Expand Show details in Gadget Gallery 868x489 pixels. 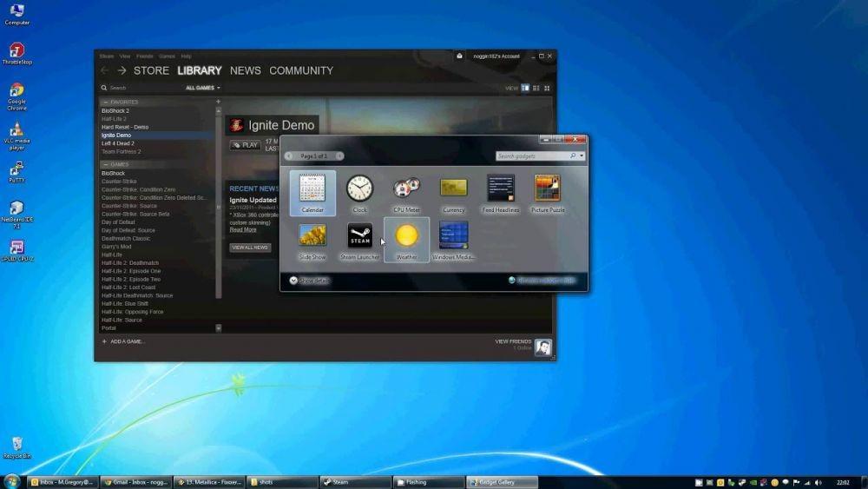tap(310, 281)
